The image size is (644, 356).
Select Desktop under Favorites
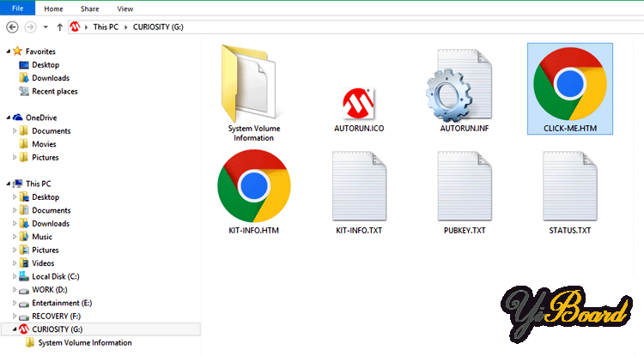click(46, 65)
